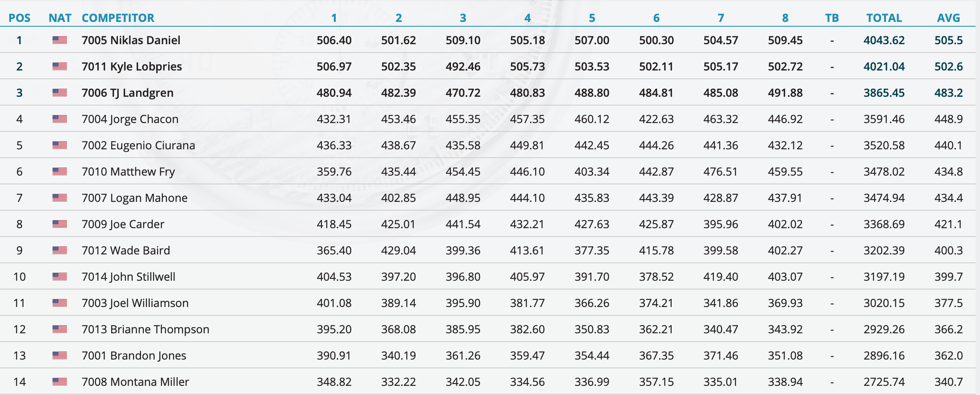Click the flag beside Montana Miller
This screenshot has width=980, height=395.
point(59,381)
